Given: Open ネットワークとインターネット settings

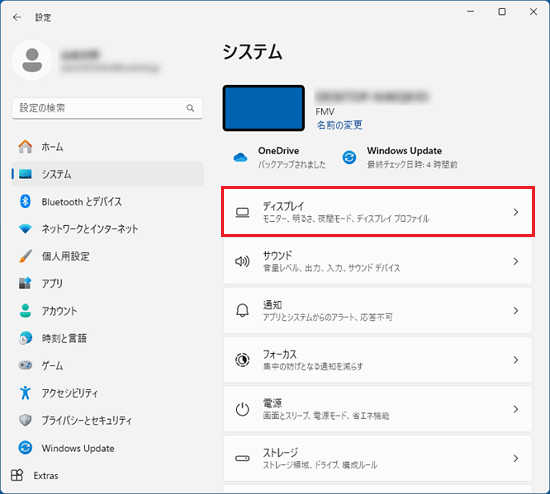Looking at the screenshot, I should pos(107,229).
